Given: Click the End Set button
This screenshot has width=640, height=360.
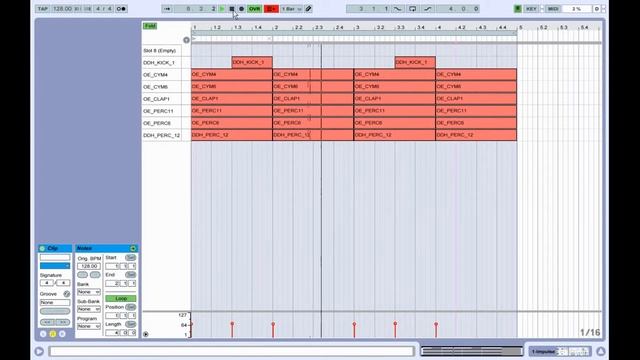Looking at the screenshot, I should [x=130, y=275].
